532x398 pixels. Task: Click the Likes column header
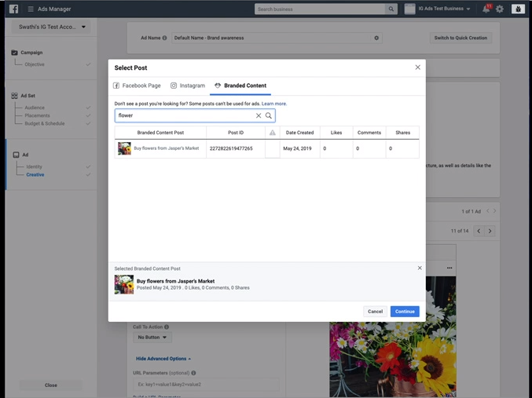[x=336, y=133]
